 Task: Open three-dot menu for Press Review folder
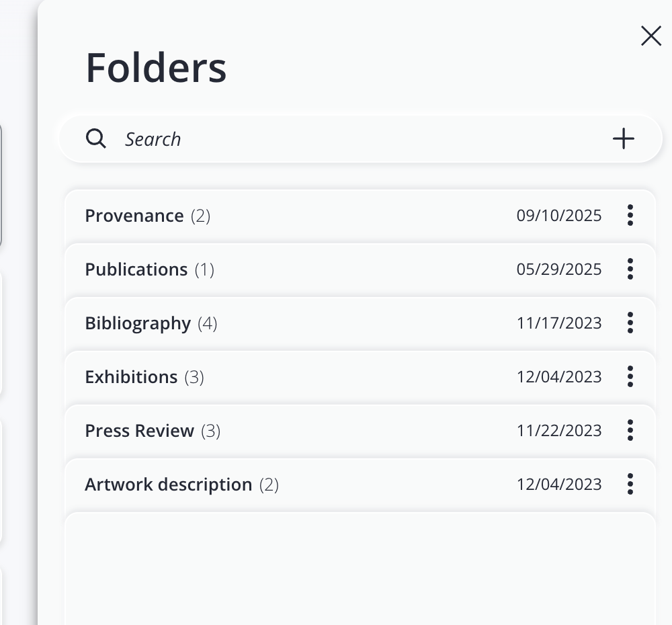point(630,430)
